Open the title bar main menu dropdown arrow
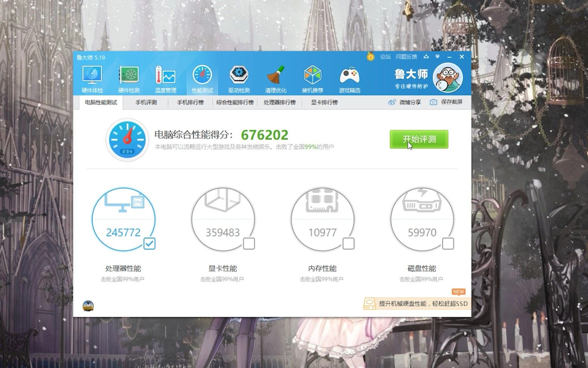The image size is (588, 368). (438, 57)
